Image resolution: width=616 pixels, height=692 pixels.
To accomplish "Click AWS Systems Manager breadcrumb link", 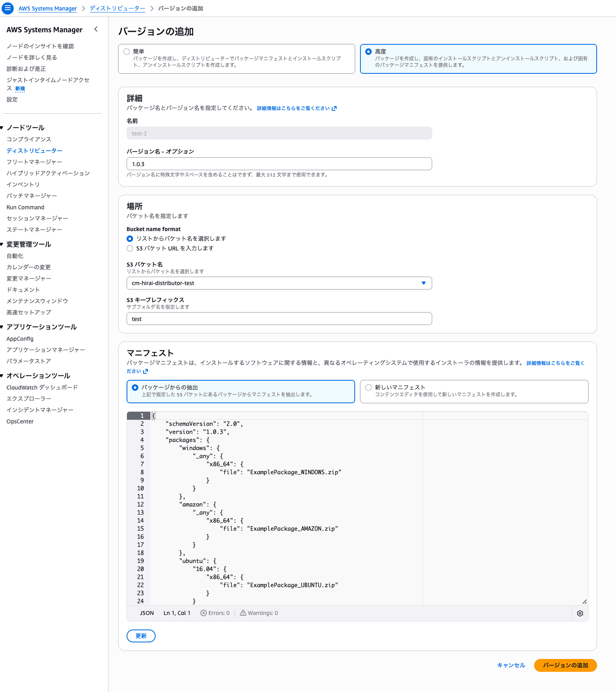I will 48,8.
